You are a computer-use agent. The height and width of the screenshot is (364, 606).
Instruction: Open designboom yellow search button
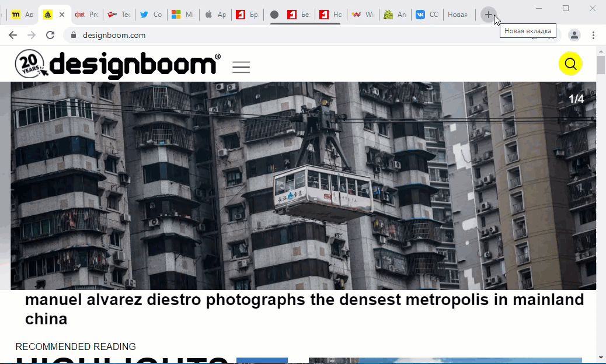tap(570, 64)
